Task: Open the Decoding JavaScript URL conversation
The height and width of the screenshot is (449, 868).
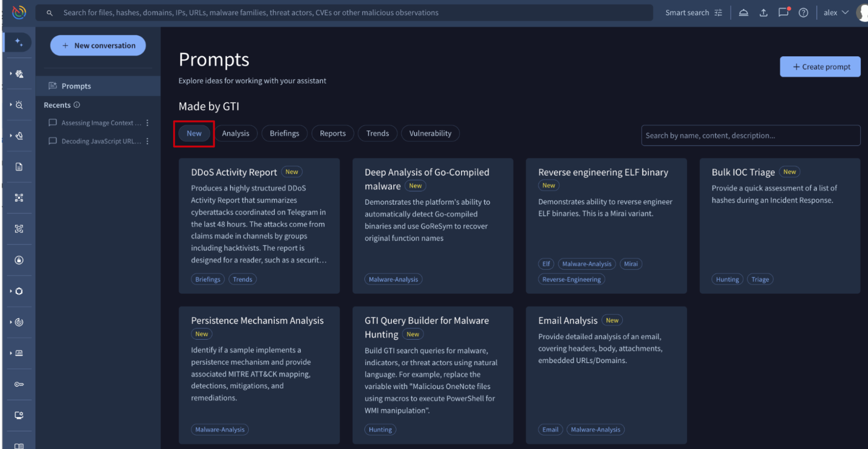Action: [x=95, y=141]
